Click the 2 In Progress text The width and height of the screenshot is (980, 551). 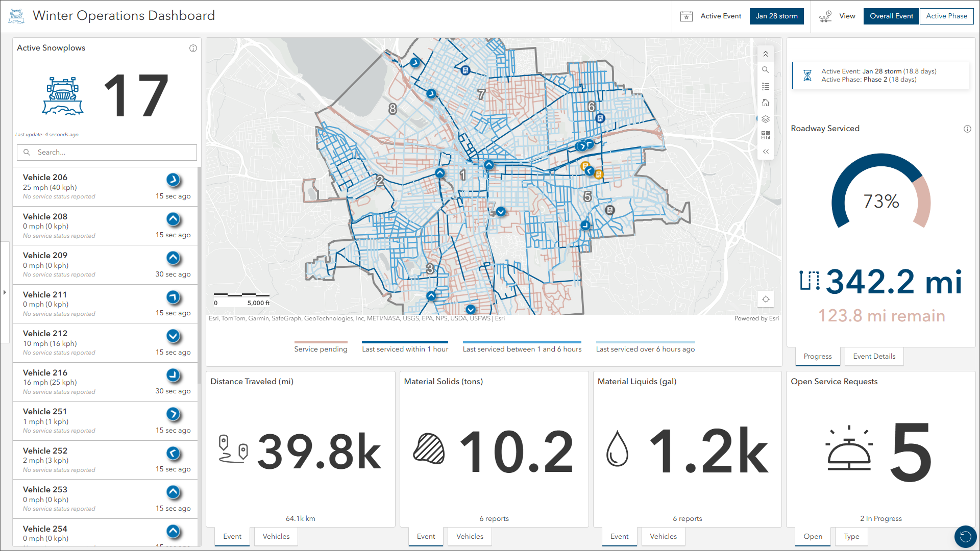(880, 518)
